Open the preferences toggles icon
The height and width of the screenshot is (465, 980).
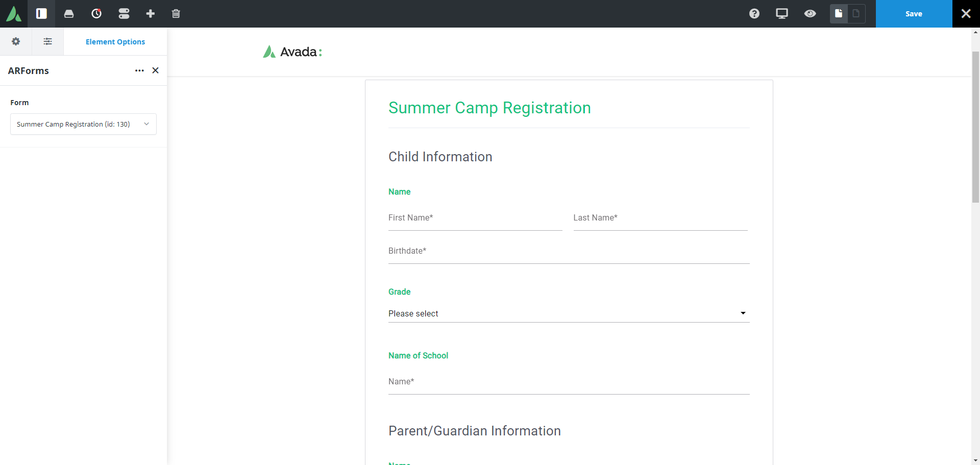[124, 14]
